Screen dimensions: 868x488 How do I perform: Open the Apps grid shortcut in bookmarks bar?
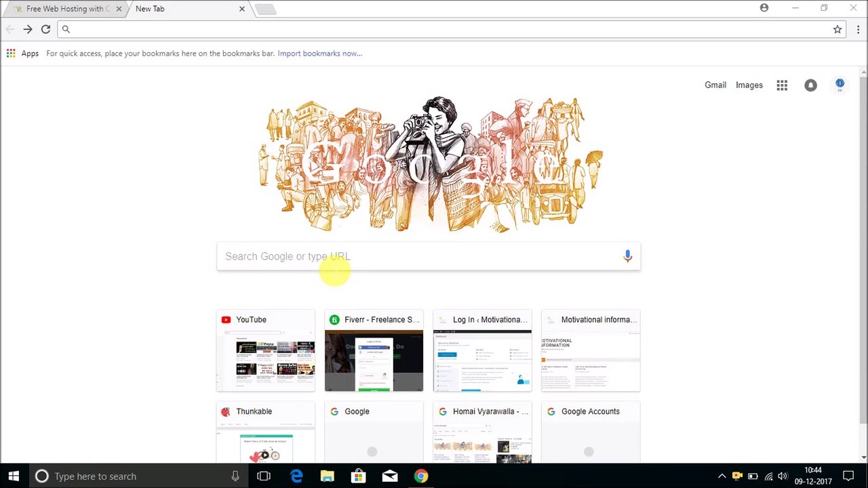11,53
